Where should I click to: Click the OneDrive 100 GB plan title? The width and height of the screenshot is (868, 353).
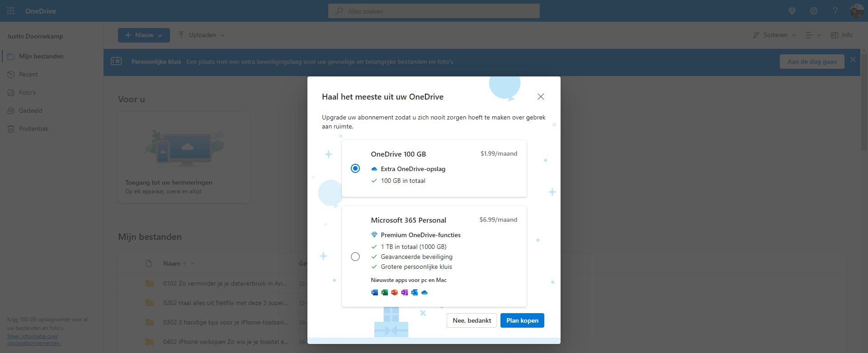point(398,154)
